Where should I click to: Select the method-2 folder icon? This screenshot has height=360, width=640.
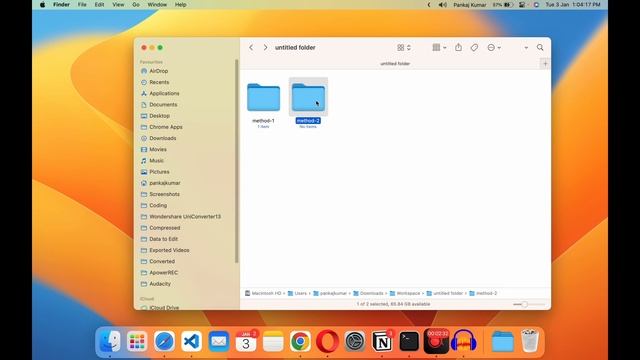point(308,98)
